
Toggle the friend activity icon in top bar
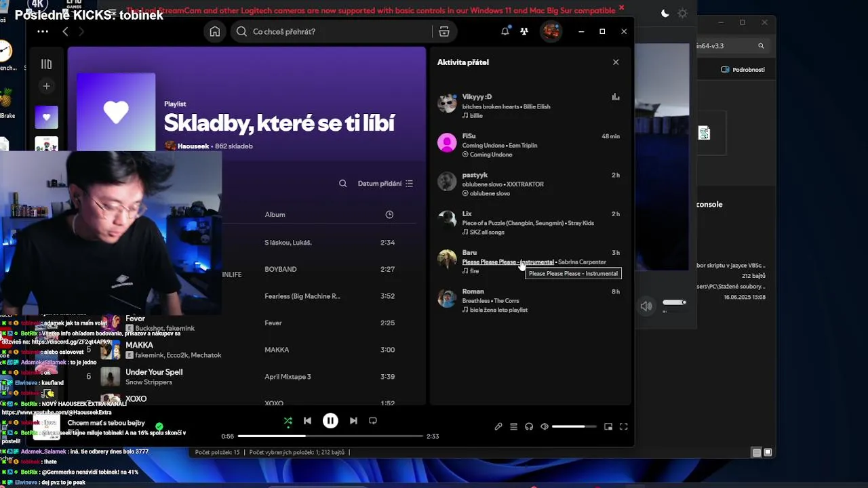524,31
